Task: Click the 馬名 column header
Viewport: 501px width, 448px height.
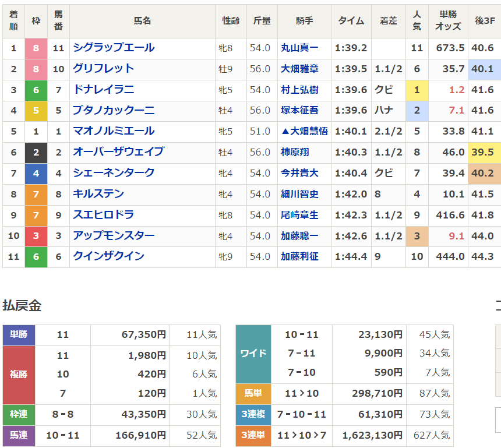Action: pyautogui.click(x=142, y=21)
